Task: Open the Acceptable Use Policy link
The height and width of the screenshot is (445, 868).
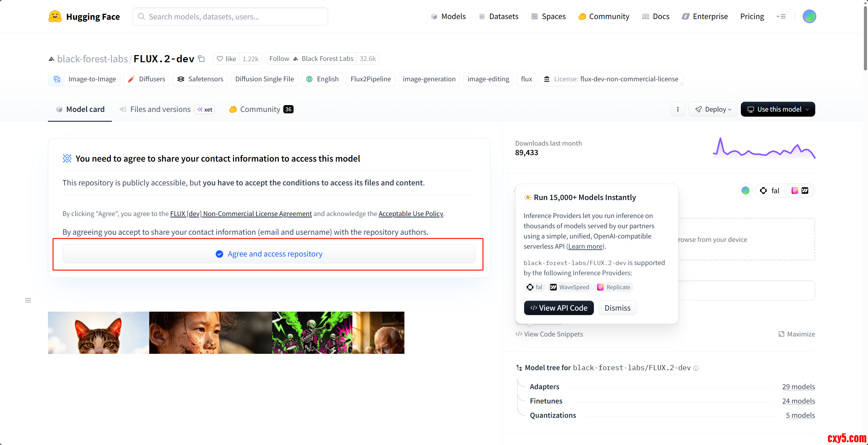Action: point(411,214)
